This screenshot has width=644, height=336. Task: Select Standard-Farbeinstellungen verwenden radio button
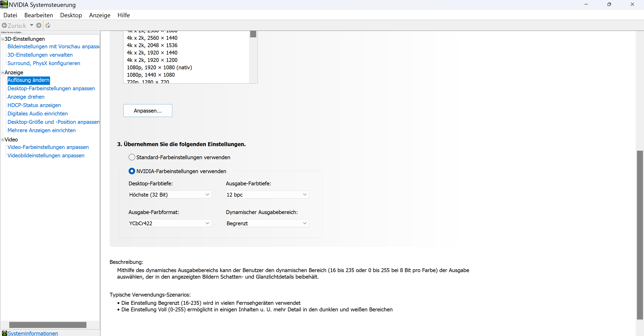(132, 157)
